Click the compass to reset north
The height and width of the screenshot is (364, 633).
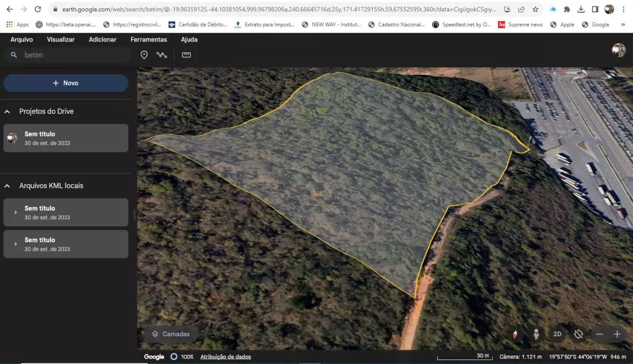[515, 334]
